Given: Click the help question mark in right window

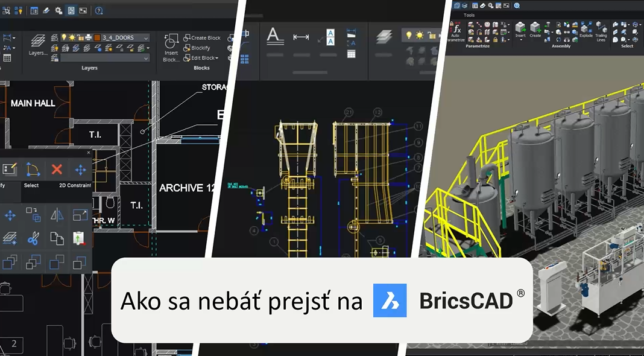Looking at the screenshot, I should [x=517, y=5].
